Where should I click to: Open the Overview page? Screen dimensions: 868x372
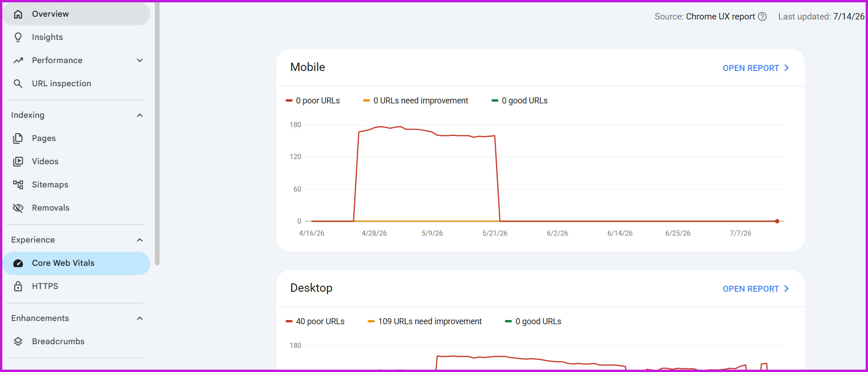coord(77,14)
